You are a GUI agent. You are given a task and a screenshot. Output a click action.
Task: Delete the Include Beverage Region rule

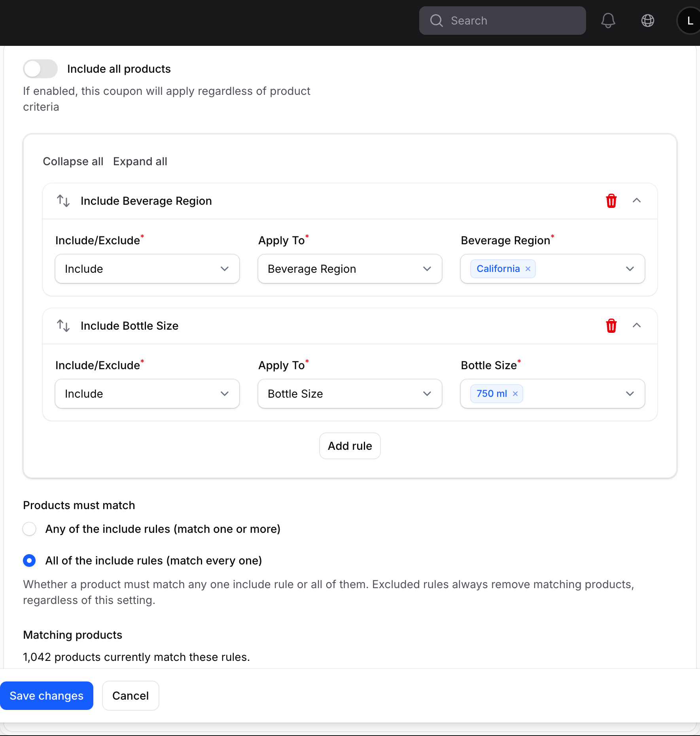(x=611, y=201)
